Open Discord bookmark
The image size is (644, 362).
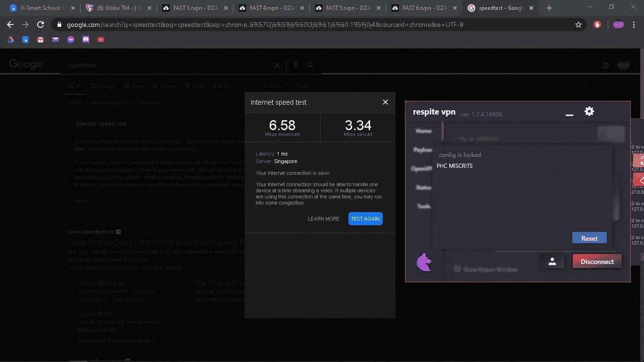coord(86,40)
